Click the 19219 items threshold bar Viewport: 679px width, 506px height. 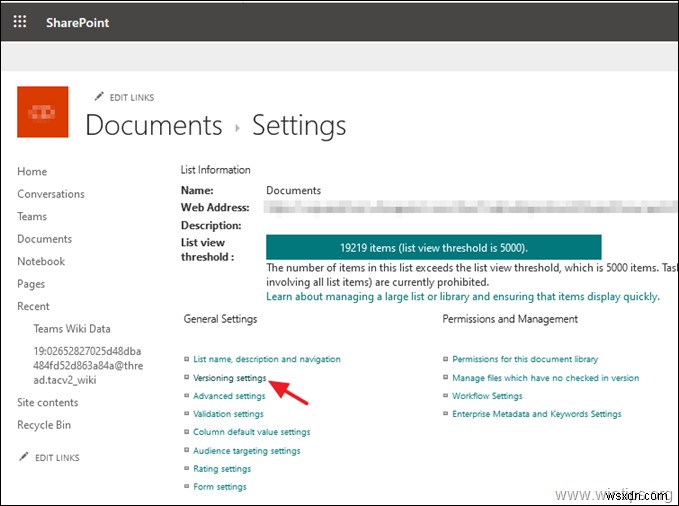[x=433, y=247]
